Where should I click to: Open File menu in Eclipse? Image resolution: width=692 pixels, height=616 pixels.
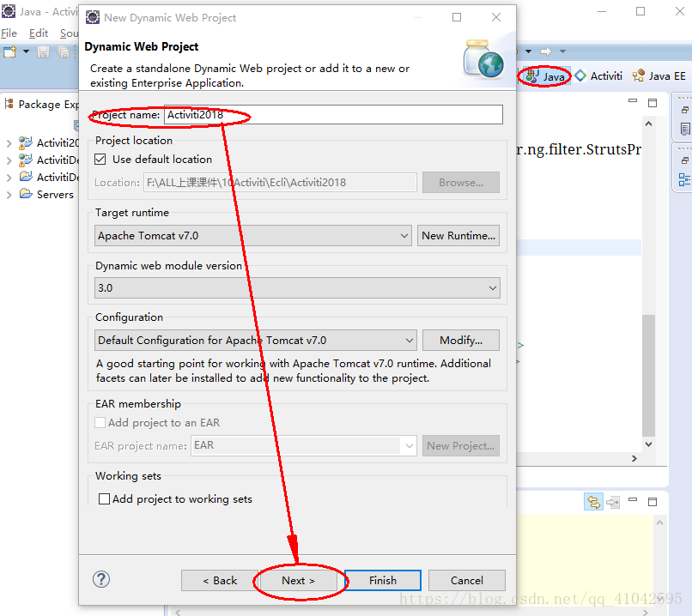coord(9,33)
